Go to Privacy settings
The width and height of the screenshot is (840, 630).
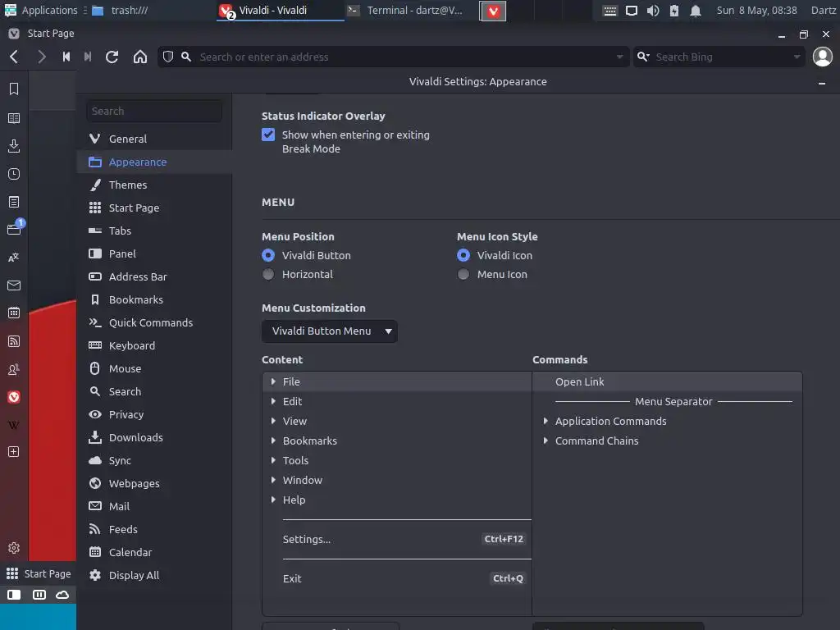[x=154, y=414]
